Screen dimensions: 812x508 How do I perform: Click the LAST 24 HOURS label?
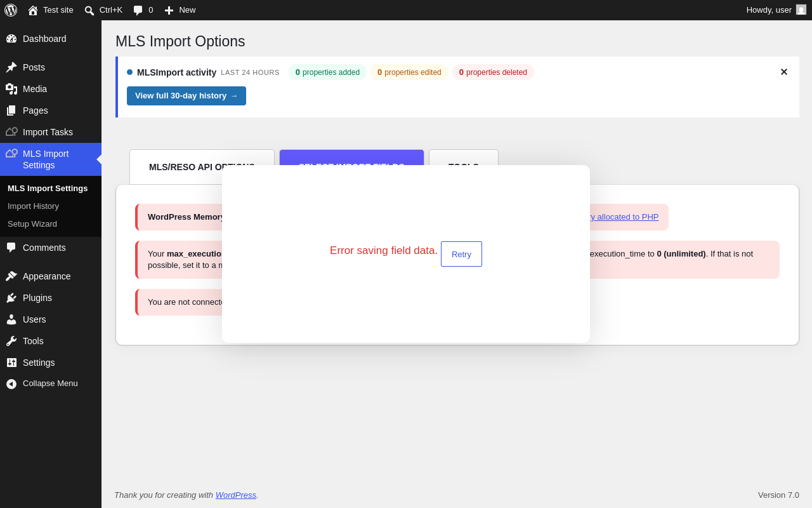(250, 72)
